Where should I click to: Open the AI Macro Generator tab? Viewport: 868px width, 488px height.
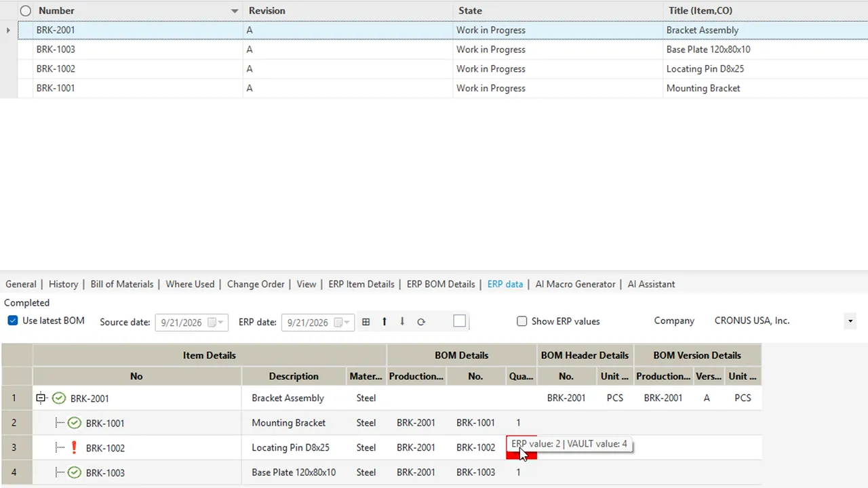point(575,284)
